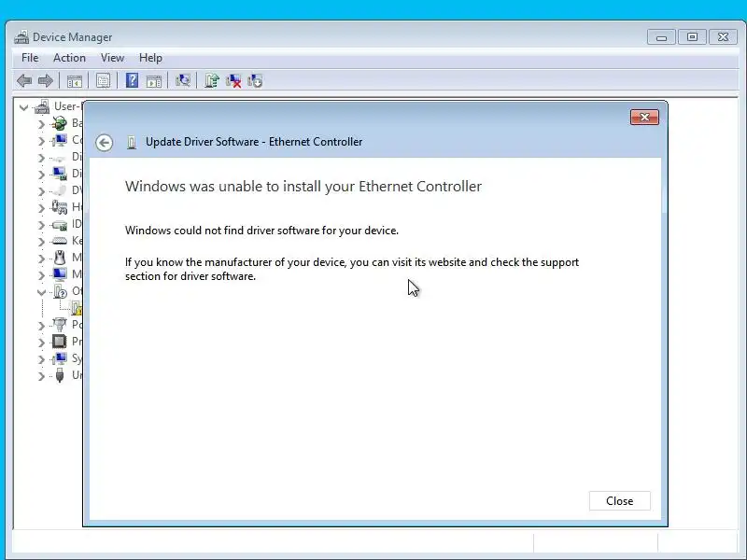The width and height of the screenshot is (747, 560).
Task: Close the Device Manager window
Action: pos(723,37)
